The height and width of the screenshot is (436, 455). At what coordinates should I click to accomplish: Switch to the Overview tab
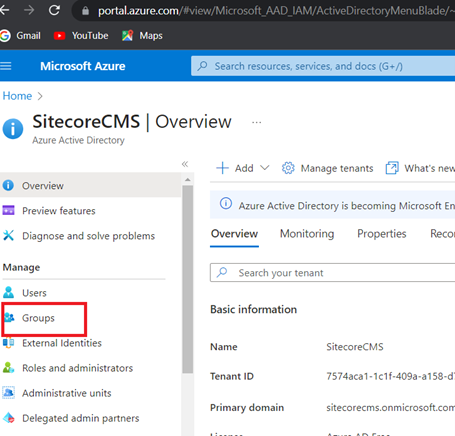click(x=234, y=234)
